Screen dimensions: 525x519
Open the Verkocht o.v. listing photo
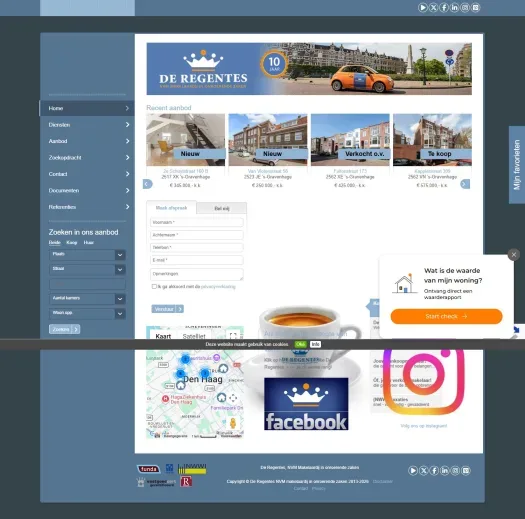click(x=350, y=140)
